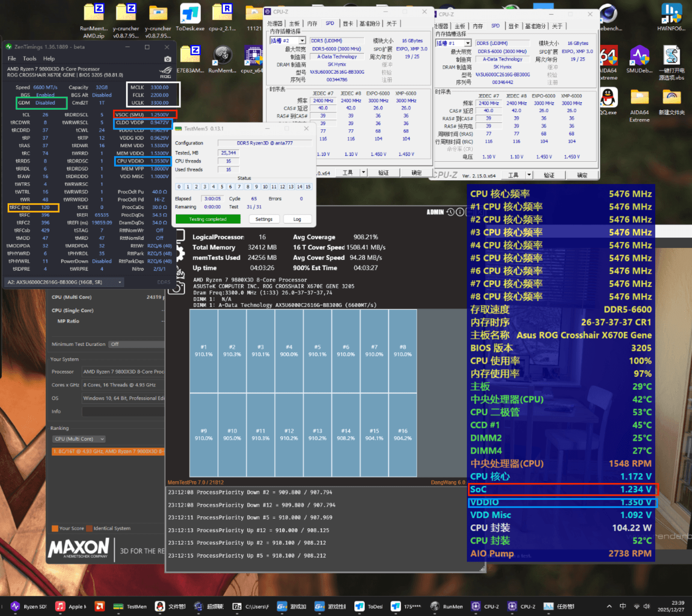The height and width of the screenshot is (616, 692).
Task: Open the cpuz_x64 desktop shortcut
Action: pos(253,60)
